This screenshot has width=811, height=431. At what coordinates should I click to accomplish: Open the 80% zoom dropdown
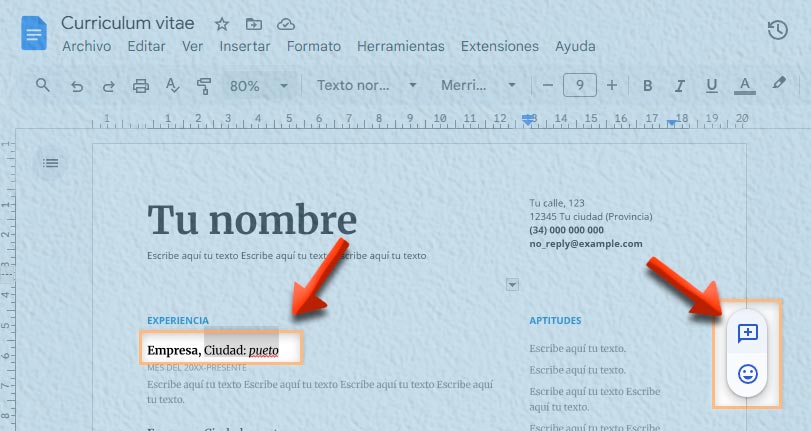tap(258, 86)
